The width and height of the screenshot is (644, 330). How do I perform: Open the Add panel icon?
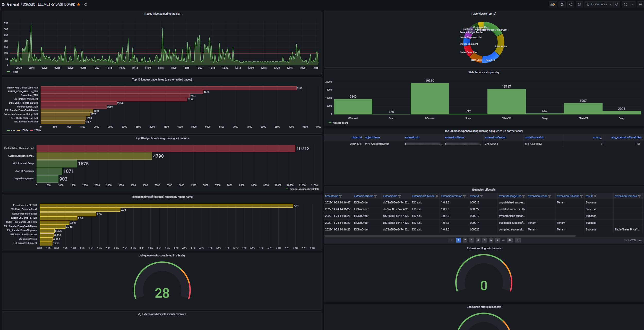(x=553, y=4)
